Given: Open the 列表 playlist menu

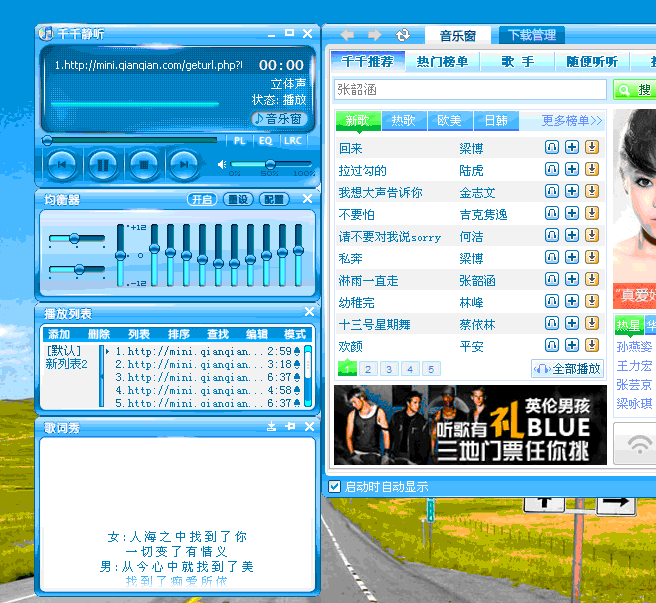Looking at the screenshot, I should 139,334.
